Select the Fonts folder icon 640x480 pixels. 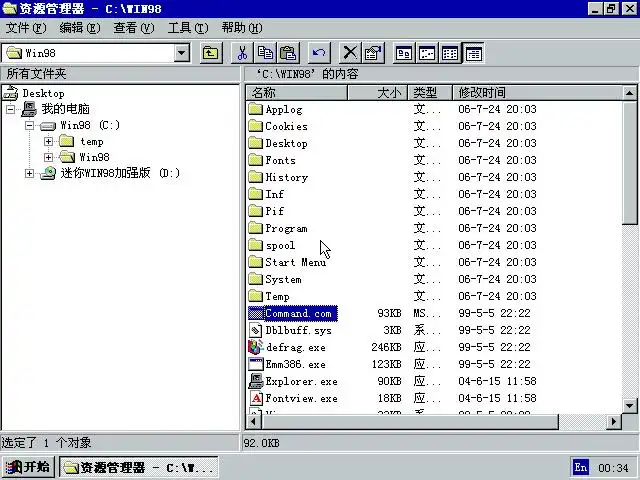pos(256,160)
